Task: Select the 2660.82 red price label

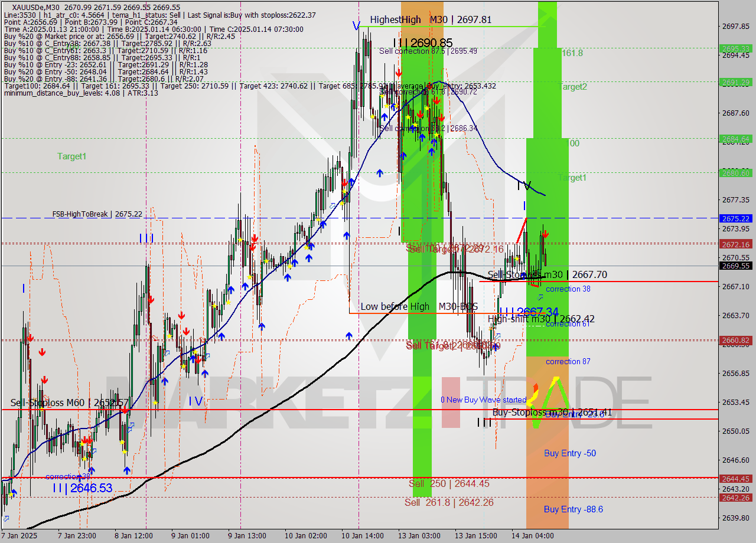Action: click(735, 341)
